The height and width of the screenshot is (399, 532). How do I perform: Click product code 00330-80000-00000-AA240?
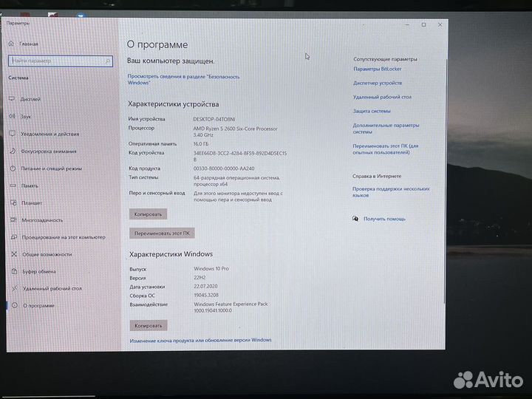(x=224, y=168)
